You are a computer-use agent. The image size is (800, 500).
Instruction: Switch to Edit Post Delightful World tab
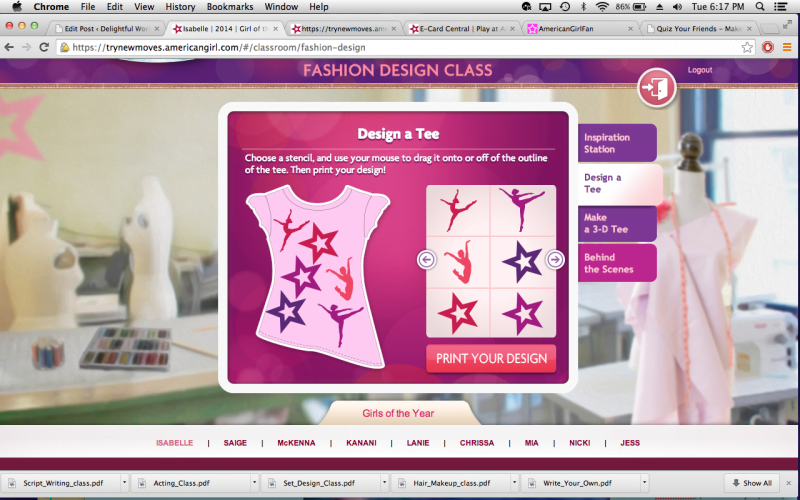coord(106,29)
